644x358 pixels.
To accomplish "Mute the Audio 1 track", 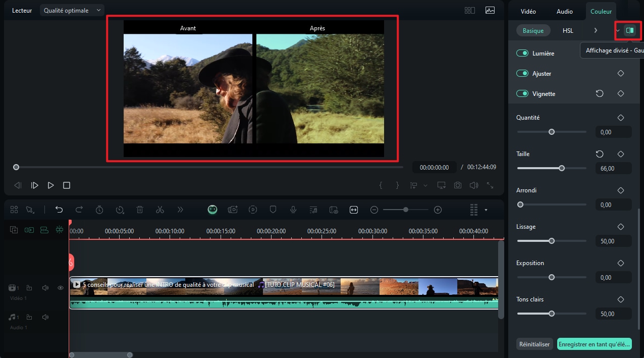I will tap(45, 317).
